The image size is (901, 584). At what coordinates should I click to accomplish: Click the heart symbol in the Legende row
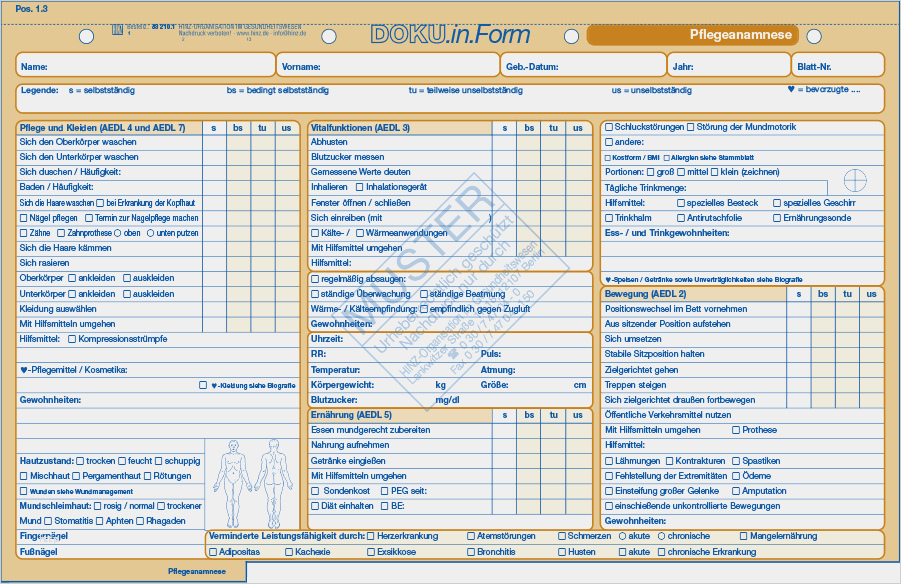(x=791, y=90)
